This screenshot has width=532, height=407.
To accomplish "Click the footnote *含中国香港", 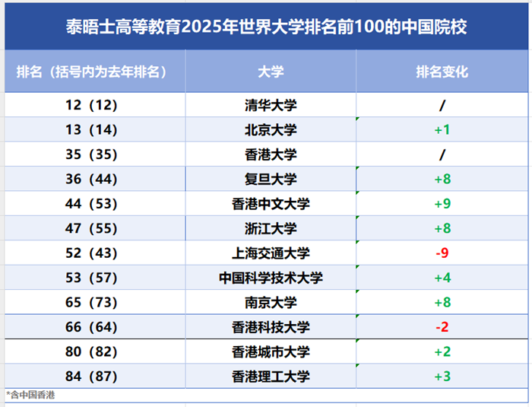I will click(30, 395).
